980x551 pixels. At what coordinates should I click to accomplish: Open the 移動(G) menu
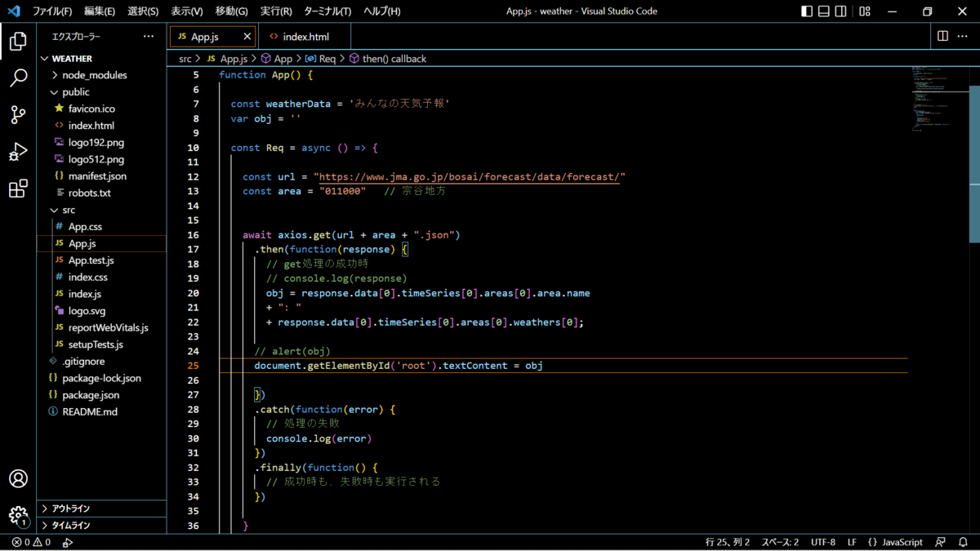232,11
